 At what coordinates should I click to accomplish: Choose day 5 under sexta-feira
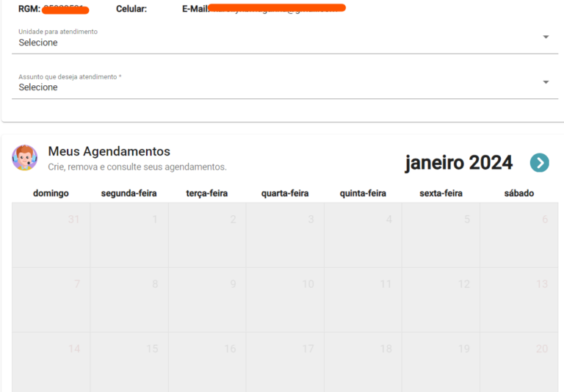click(441, 235)
